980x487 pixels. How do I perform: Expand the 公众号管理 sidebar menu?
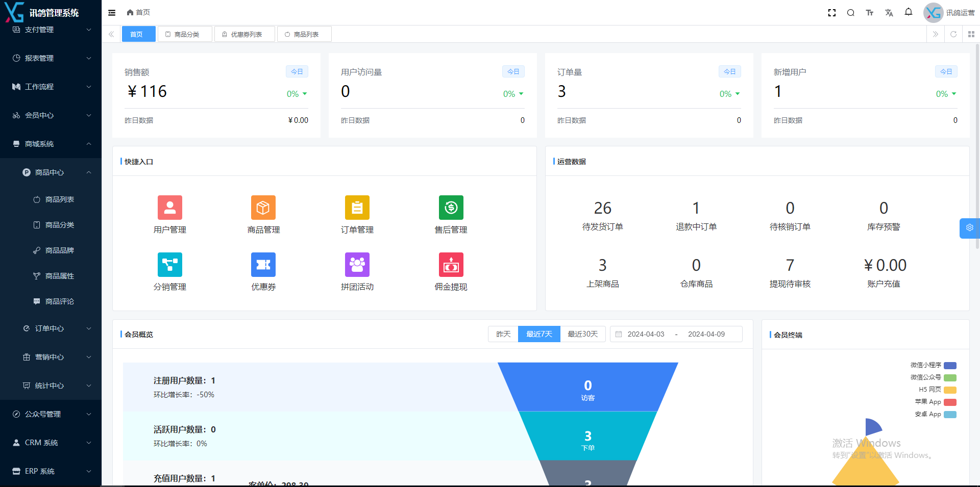(x=51, y=414)
